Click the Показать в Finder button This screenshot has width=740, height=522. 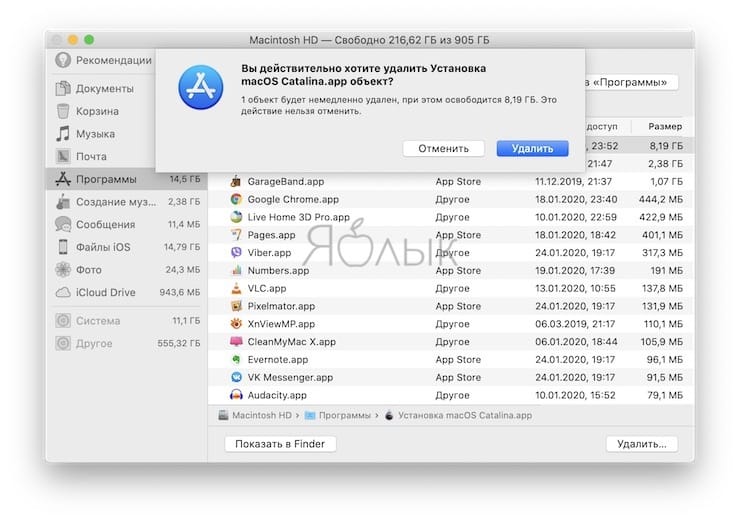coord(280,444)
